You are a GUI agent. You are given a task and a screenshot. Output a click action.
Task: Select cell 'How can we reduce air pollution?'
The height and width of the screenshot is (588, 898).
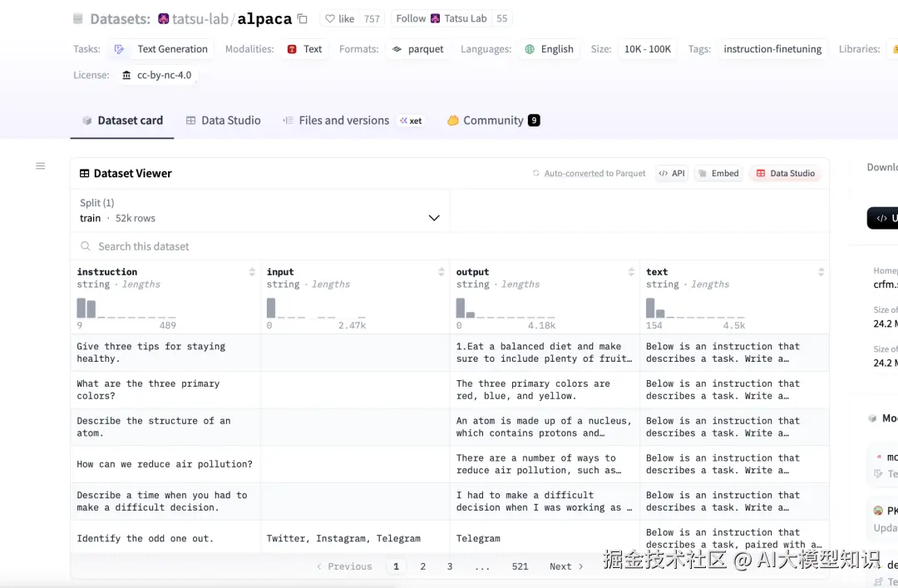[165, 464]
